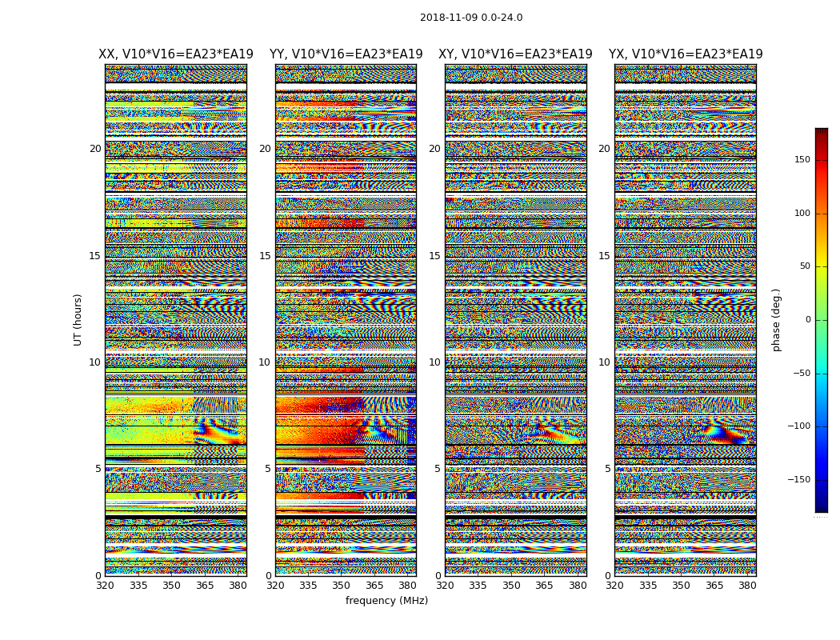
Task: Click the 320 x-tick under XX plot
Action: [105, 586]
